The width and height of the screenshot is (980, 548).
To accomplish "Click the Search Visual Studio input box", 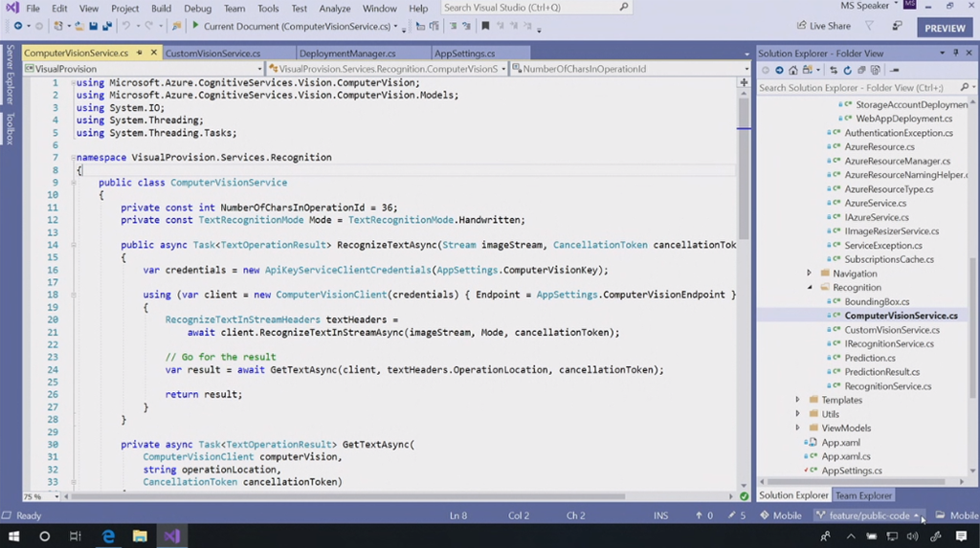I will tap(529, 8).
